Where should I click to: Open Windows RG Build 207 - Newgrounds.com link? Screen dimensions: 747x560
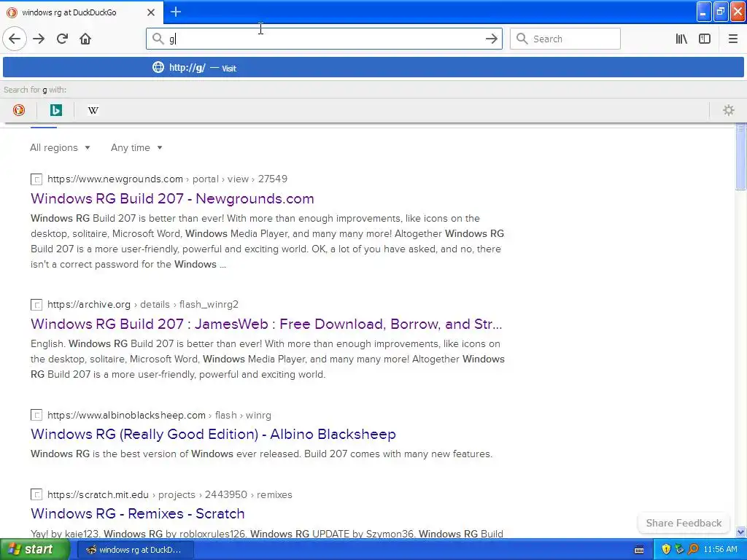pos(172,198)
